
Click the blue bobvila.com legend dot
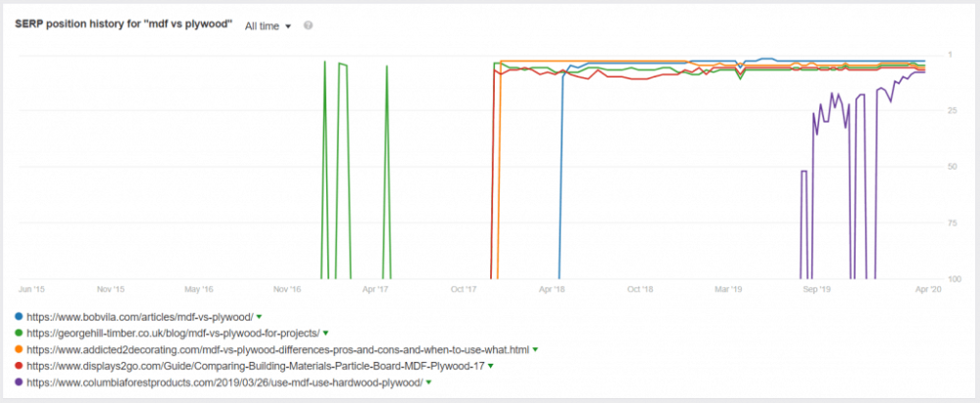(20, 317)
